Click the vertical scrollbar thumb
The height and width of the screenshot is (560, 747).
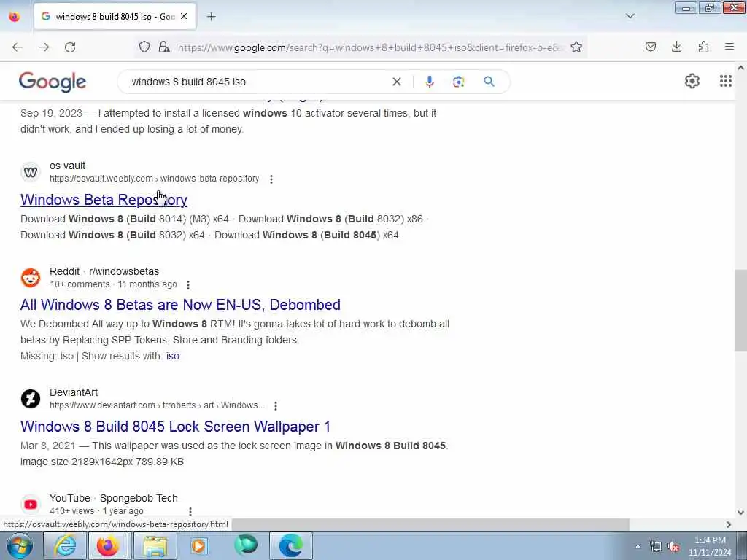coord(740,311)
